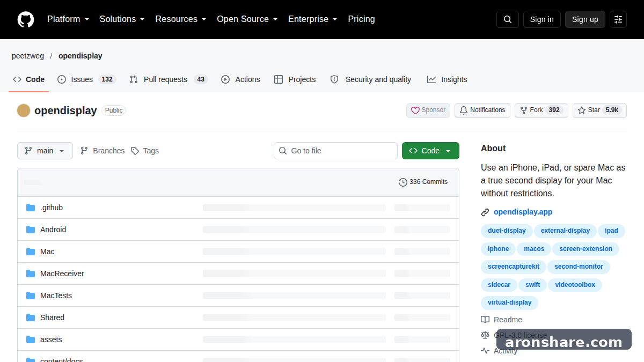This screenshot has height=362, width=644.
Task: Click the Mac folder icon
Action: pos(31,252)
